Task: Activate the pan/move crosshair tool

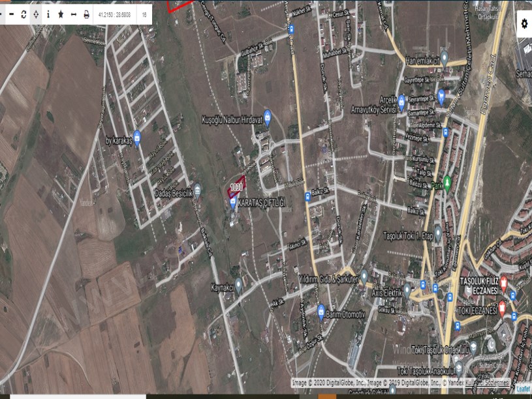Action: (x=35, y=14)
